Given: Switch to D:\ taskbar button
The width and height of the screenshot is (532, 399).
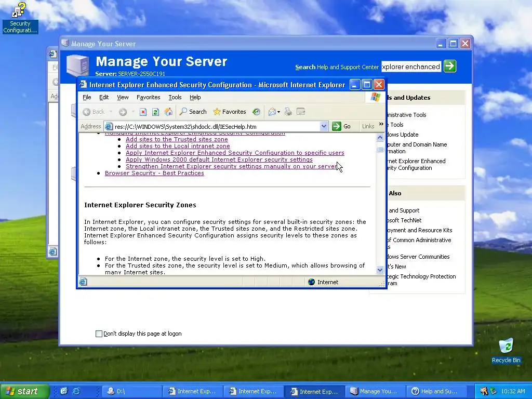Looking at the screenshot, I should click(131, 391).
